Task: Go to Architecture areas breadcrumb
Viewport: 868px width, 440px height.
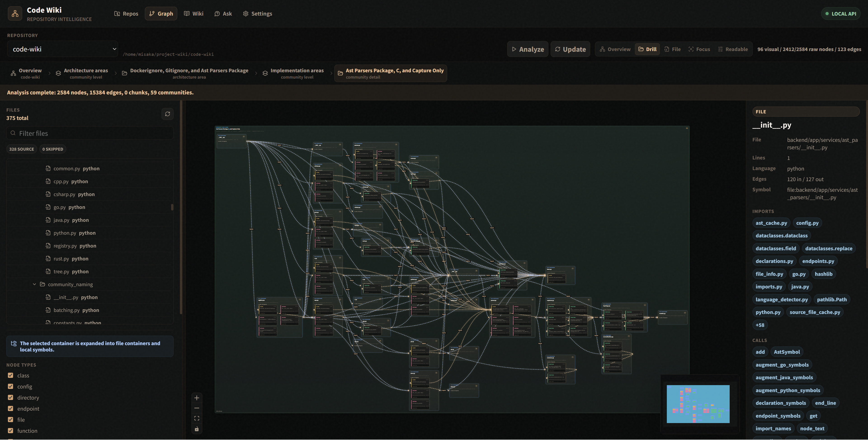Action: tap(82, 73)
